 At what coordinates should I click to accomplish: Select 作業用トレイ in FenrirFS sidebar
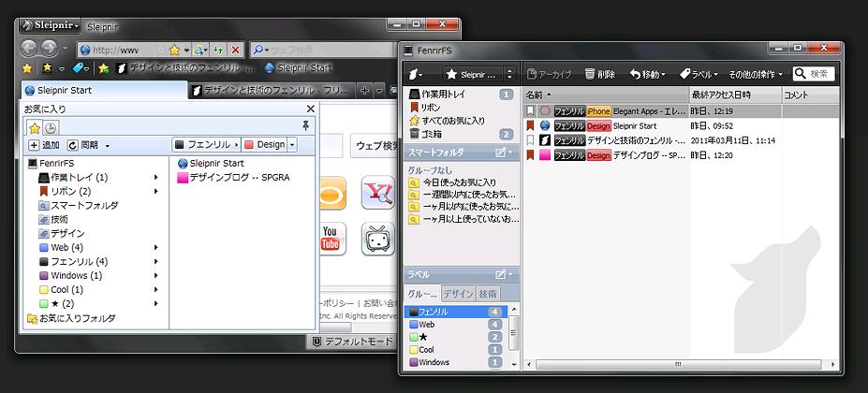click(x=462, y=95)
